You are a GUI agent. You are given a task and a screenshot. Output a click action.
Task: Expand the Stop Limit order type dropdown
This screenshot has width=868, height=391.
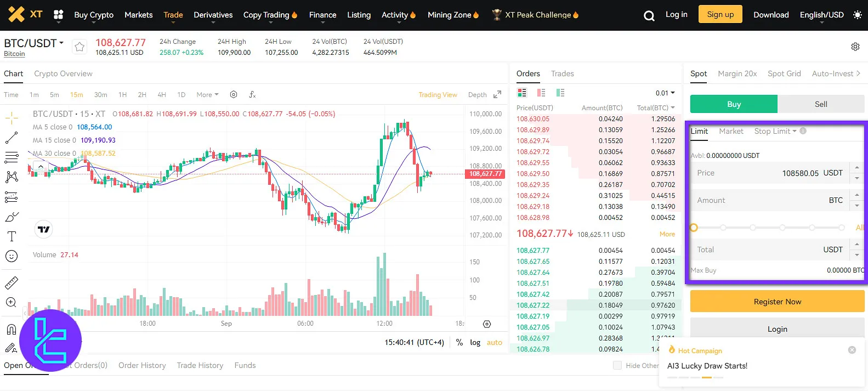775,131
